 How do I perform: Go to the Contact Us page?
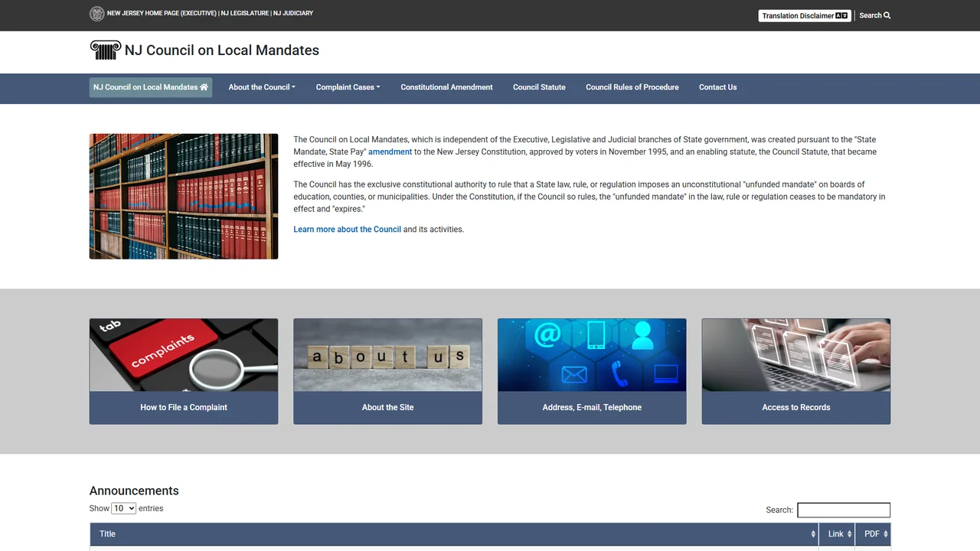click(717, 87)
